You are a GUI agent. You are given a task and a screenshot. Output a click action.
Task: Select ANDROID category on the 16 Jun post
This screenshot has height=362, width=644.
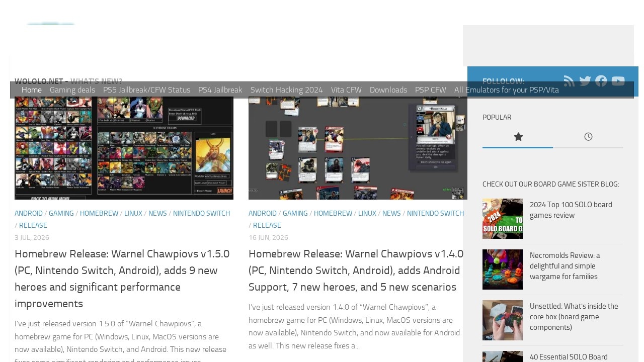click(263, 213)
